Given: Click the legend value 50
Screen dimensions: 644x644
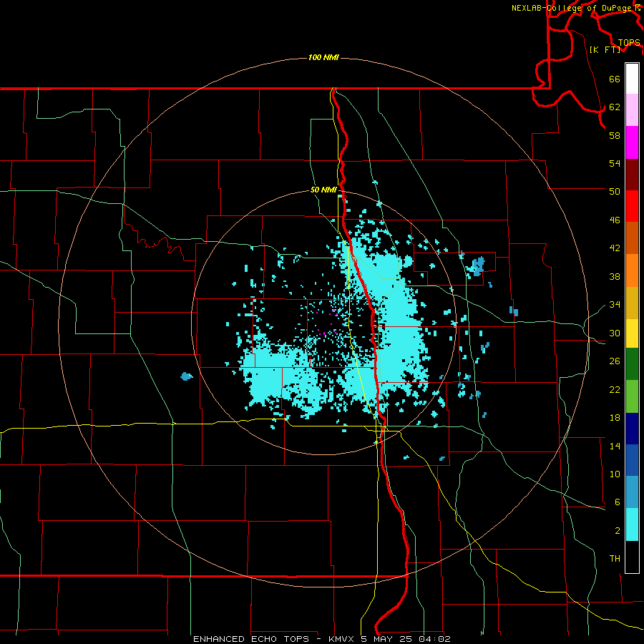Looking at the screenshot, I should coord(615,191).
